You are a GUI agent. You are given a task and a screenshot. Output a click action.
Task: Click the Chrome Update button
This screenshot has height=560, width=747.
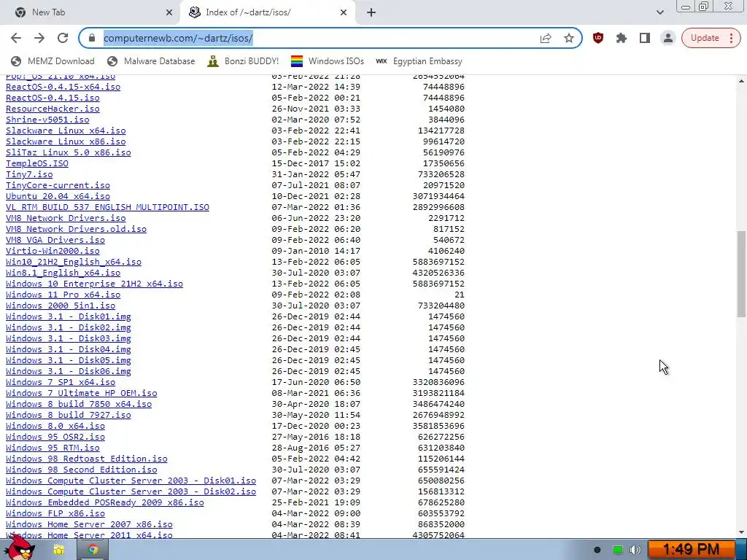click(x=711, y=38)
